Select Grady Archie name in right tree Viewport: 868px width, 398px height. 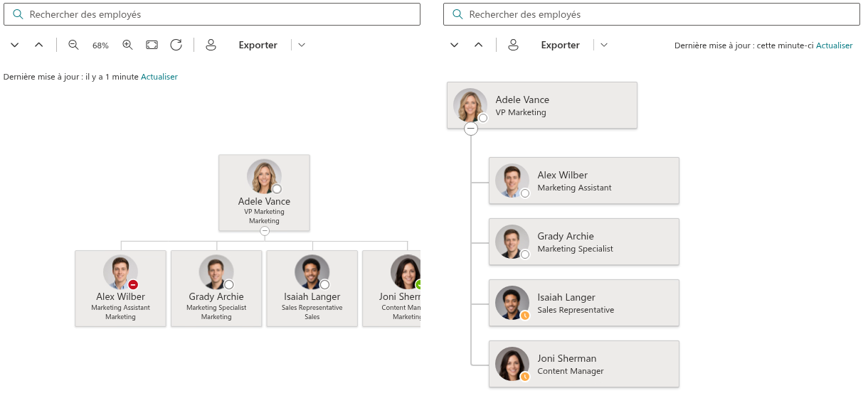point(566,236)
